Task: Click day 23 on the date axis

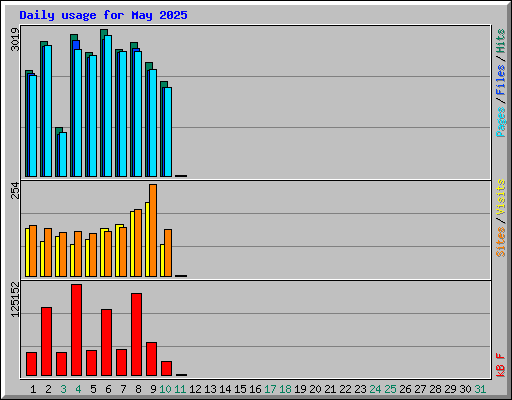Action: tap(360, 389)
